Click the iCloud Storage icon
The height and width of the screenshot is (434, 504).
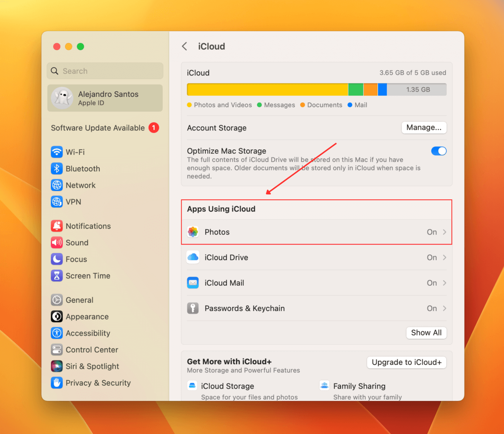coord(192,386)
